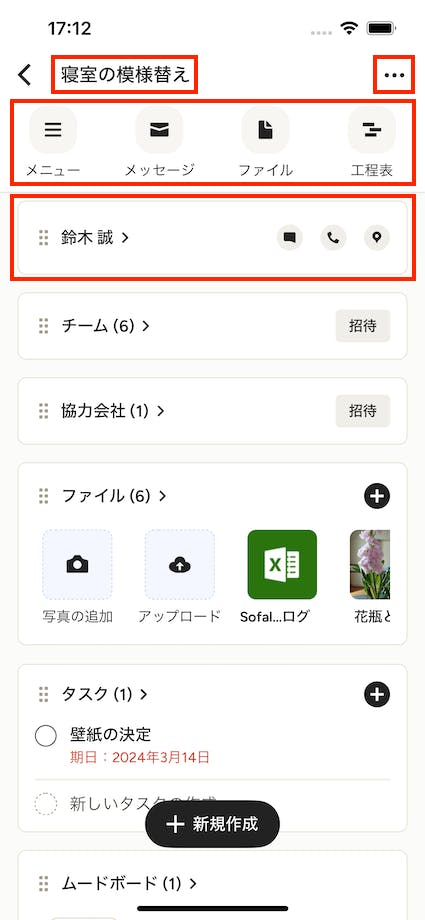The width and height of the screenshot is (425, 920).
Task: Expand the ムードボード (1) section
Action: (129, 883)
